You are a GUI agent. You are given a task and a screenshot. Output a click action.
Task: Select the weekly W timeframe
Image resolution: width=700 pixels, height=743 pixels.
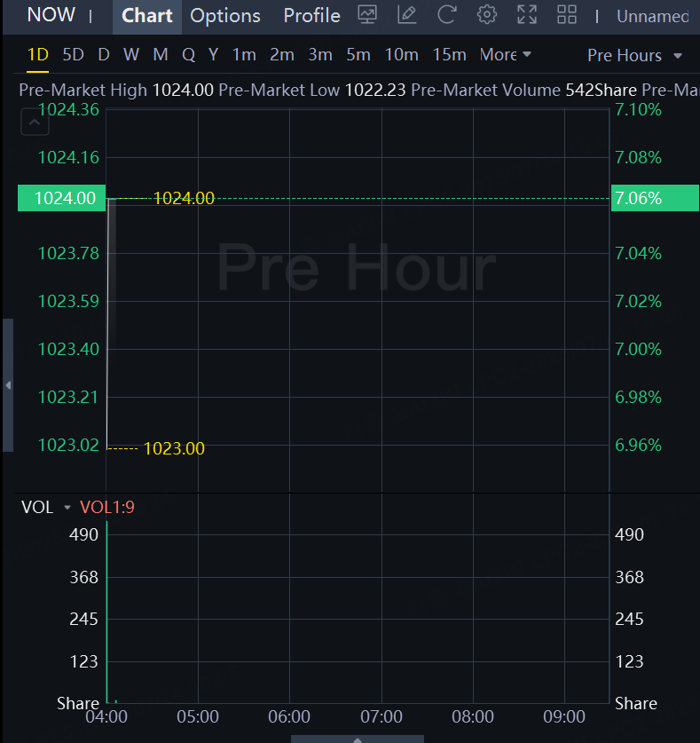(131, 54)
